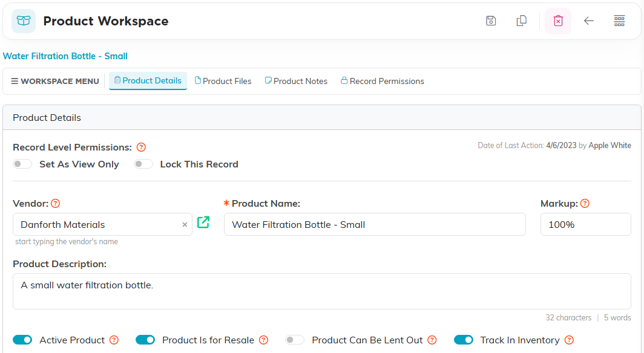The width and height of the screenshot is (644, 353).
Task: Click the Product Details panel header
Action: pos(321,118)
